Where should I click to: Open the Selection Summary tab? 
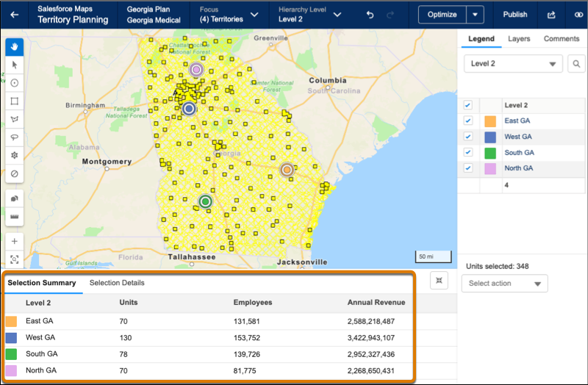(42, 283)
